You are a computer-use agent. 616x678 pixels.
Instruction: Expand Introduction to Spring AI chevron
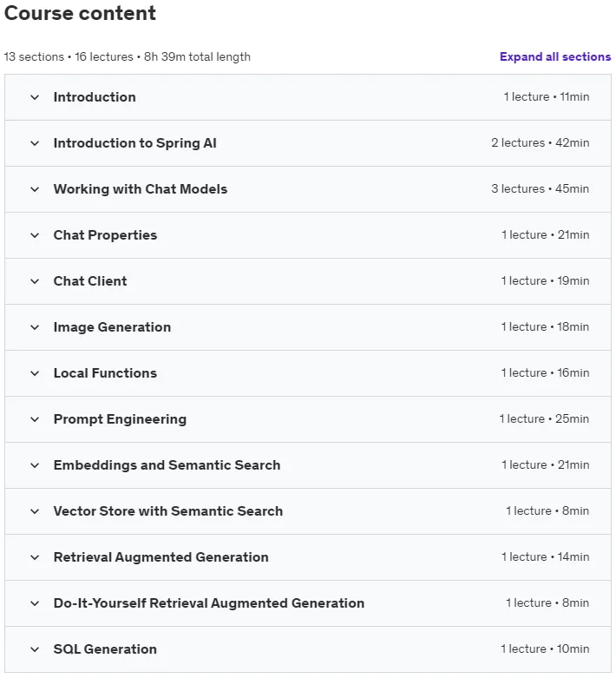coord(35,143)
